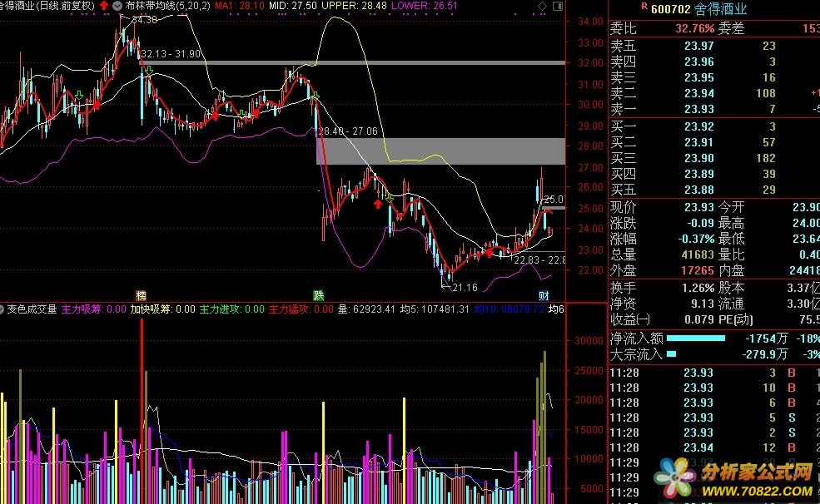Click the 布林带均线(5,20,2) indicator name
Screen dimensions: 820x504
coord(167,6)
